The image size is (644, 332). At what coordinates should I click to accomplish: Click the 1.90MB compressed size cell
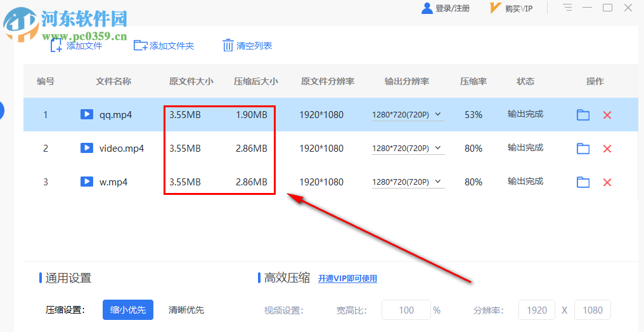coord(252,115)
